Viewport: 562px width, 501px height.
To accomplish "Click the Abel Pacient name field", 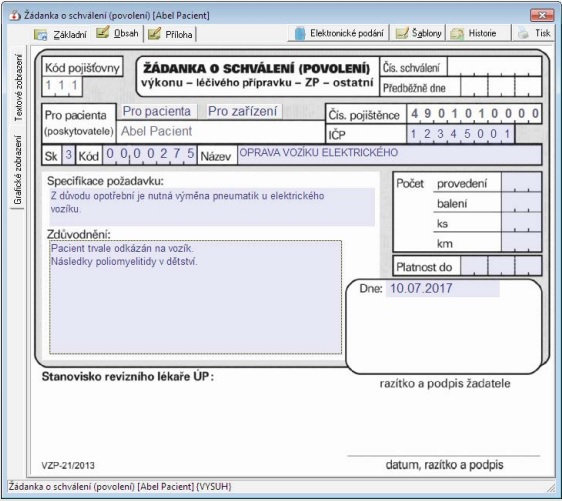I will pos(220,132).
